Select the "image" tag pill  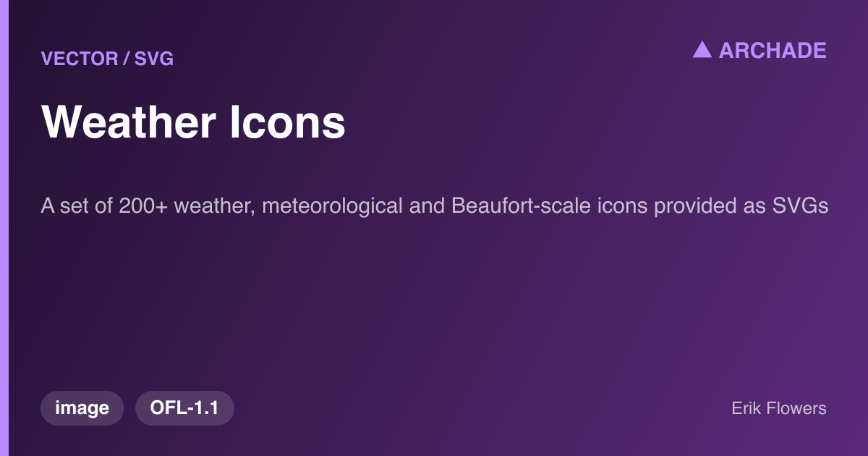[x=82, y=408]
